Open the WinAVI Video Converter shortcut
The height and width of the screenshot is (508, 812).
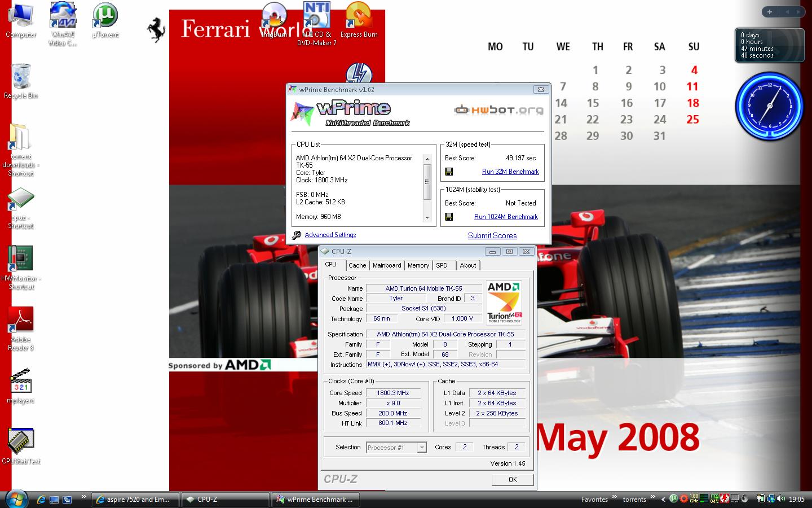pos(63,24)
